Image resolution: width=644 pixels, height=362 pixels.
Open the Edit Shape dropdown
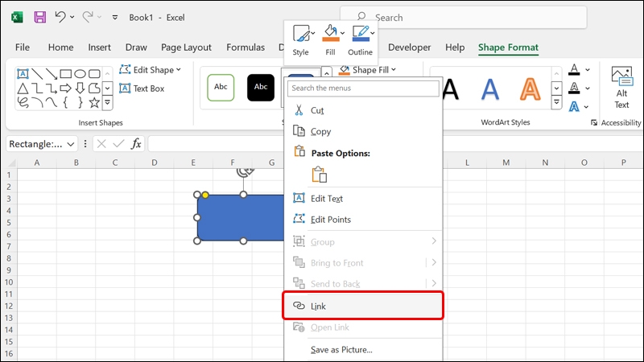click(151, 70)
